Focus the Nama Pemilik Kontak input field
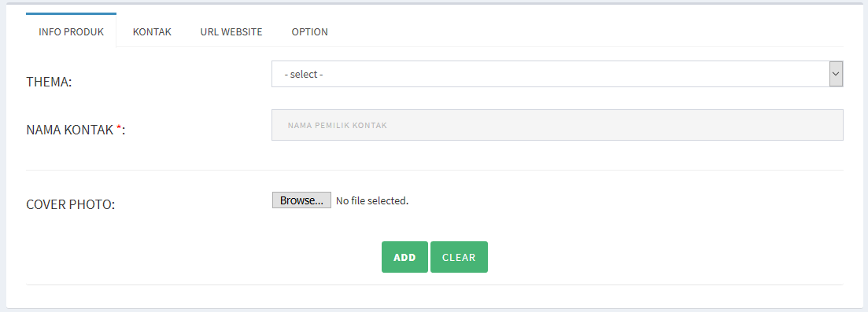The image size is (868, 312). click(x=557, y=125)
